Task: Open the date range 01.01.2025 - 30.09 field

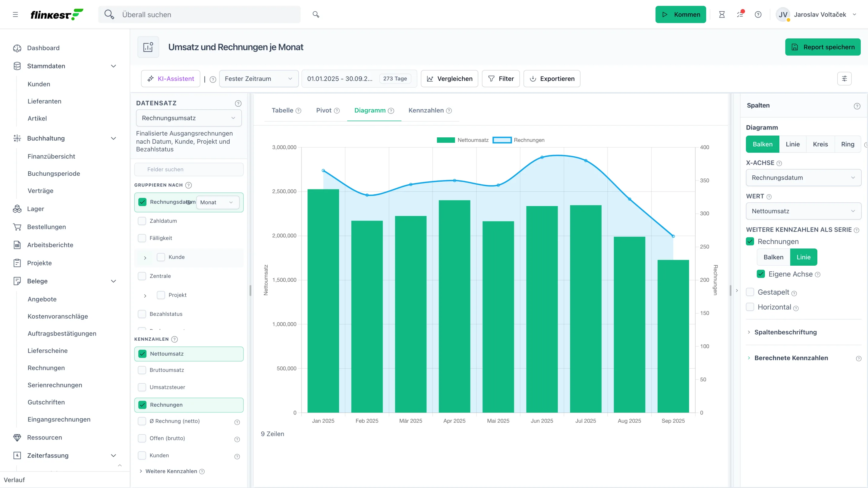Action: tap(359, 78)
